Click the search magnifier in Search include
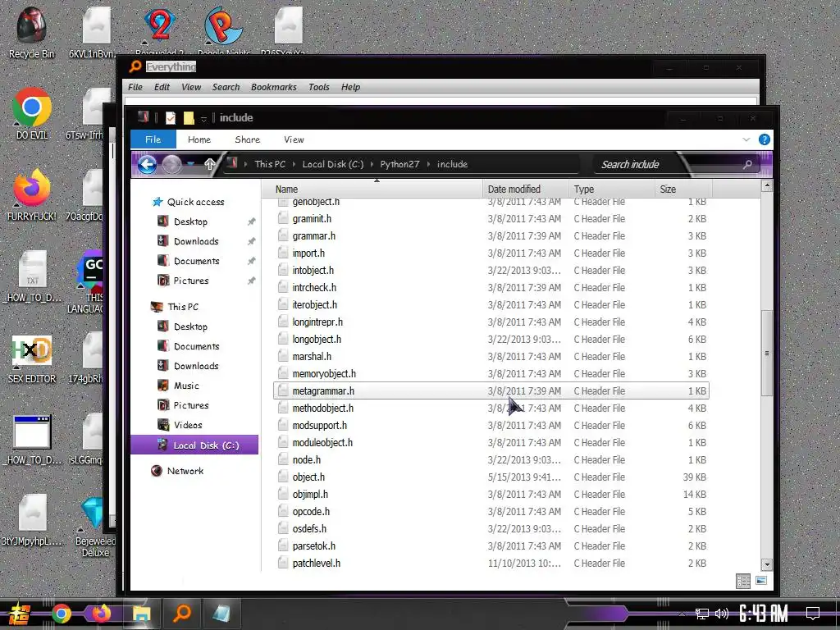This screenshot has height=630, width=840. point(747,164)
